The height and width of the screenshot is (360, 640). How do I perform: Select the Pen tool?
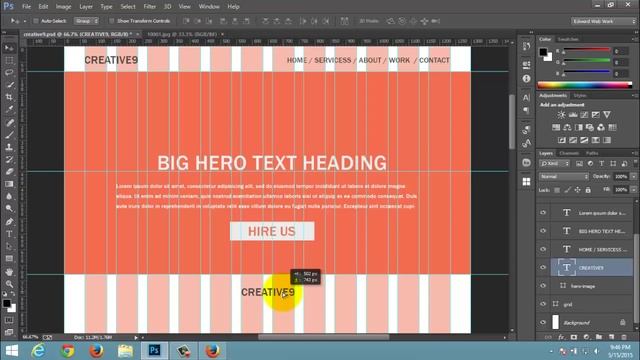tap(9, 222)
